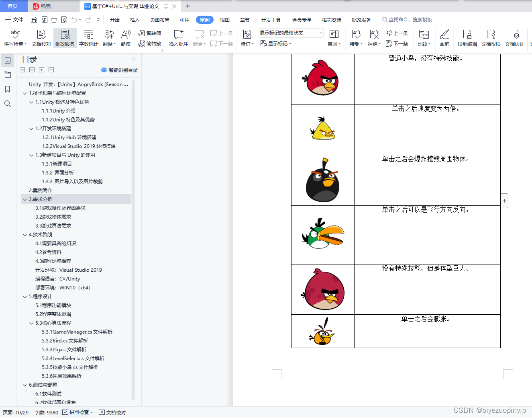Click the chapter navigation icon in left sidebar
Image resolution: width=532 pixels, height=418 pixels.
click(x=7, y=75)
